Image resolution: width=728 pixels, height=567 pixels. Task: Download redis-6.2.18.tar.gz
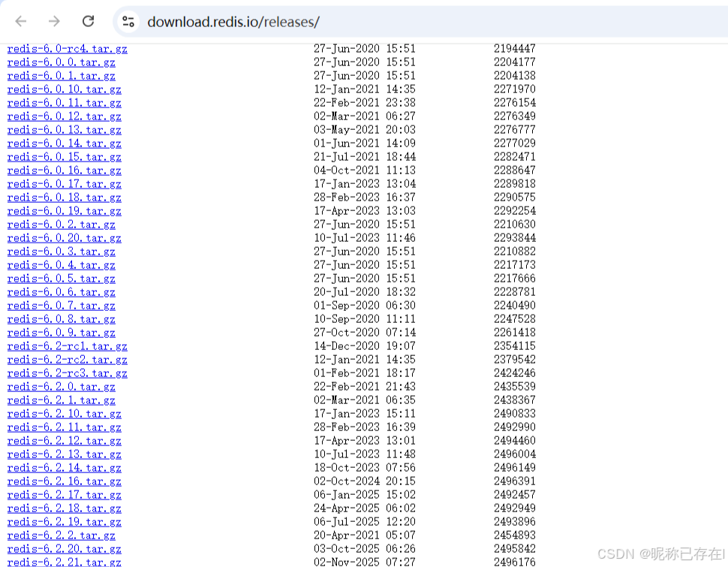pyautogui.click(x=64, y=508)
